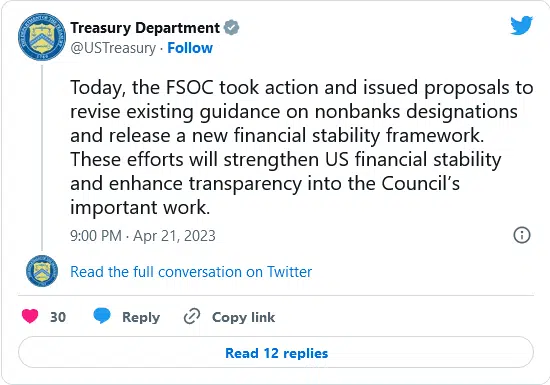This screenshot has width=550, height=385.
Task: Click the tweet's last line "important work."
Action: click(140, 207)
